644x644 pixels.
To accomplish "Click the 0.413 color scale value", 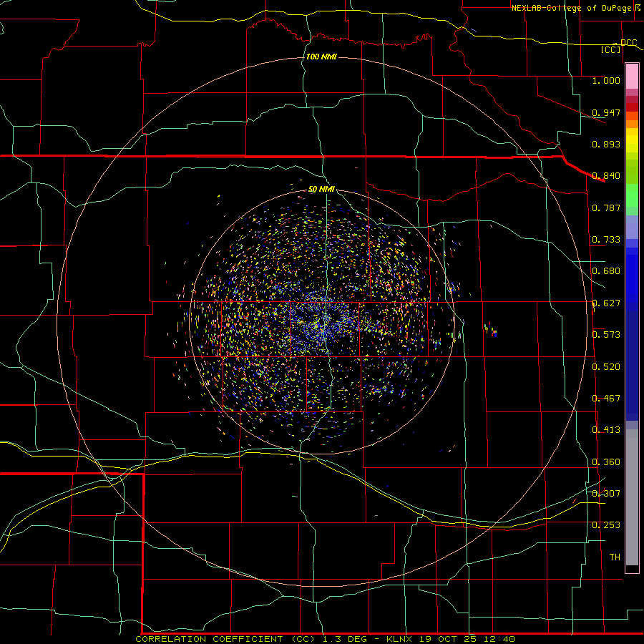I will [606, 430].
